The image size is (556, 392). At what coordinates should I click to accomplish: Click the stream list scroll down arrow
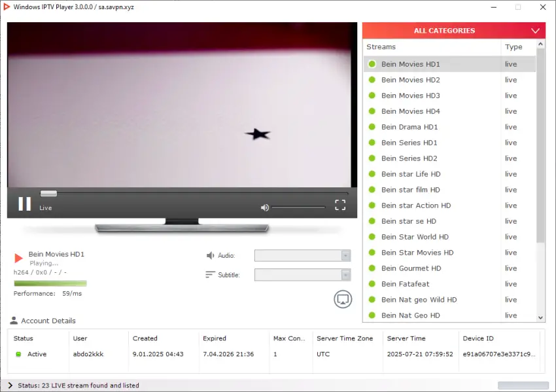tap(540, 318)
